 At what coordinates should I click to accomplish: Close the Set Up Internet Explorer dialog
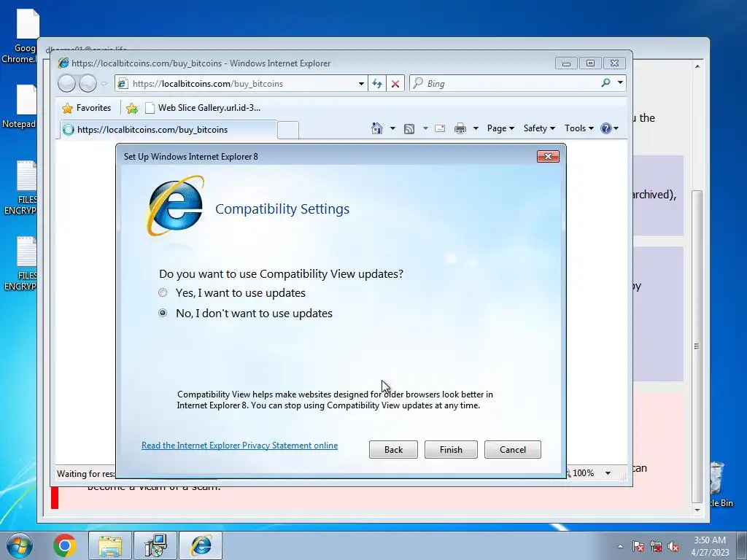click(548, 156)
